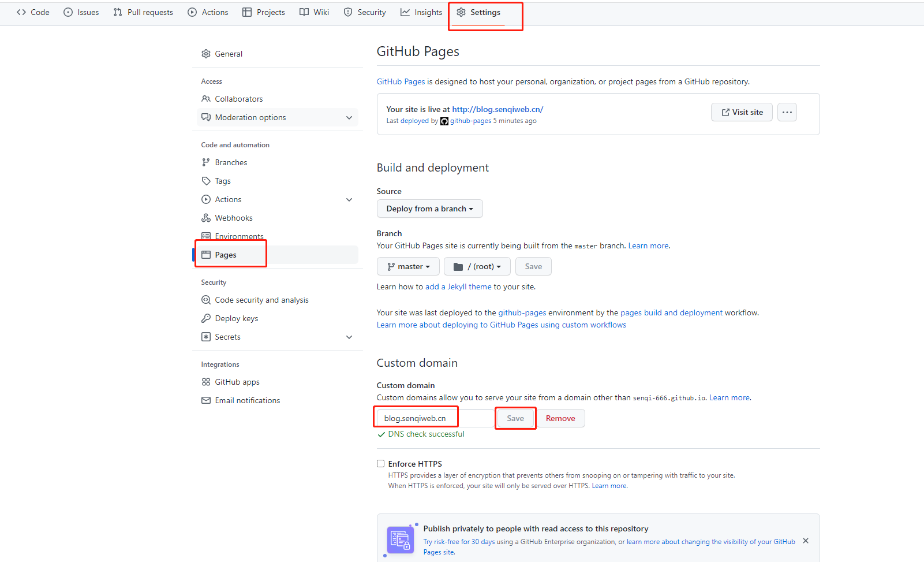Open the three-dots site options menu
924x562 pixels.
[x=787, y=112]
